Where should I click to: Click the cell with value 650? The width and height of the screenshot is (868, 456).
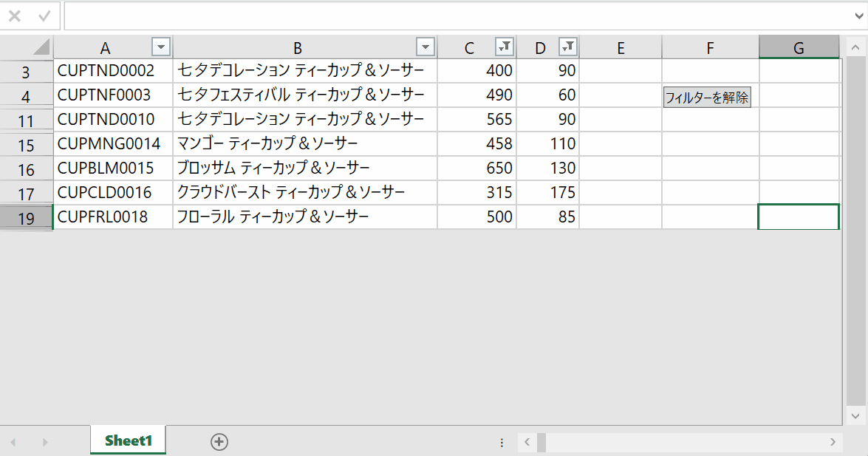point(477,168)
